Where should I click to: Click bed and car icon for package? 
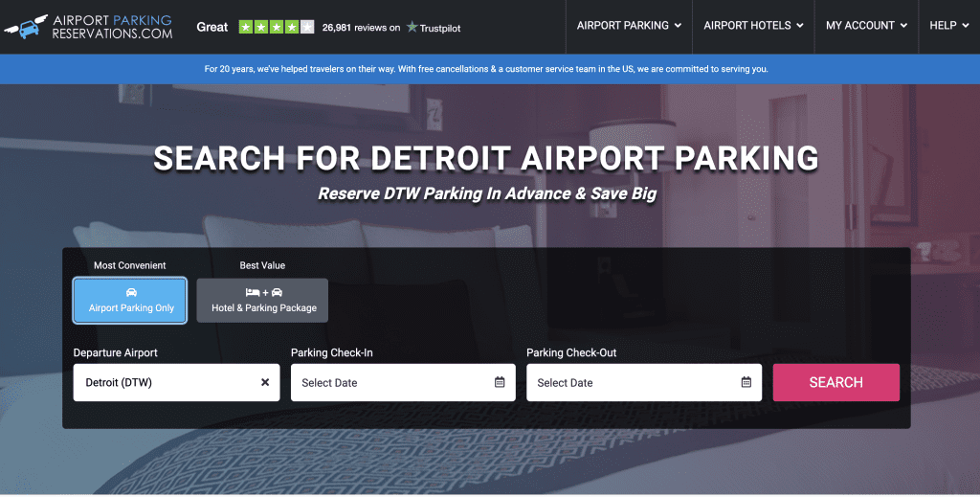(263, 292)
